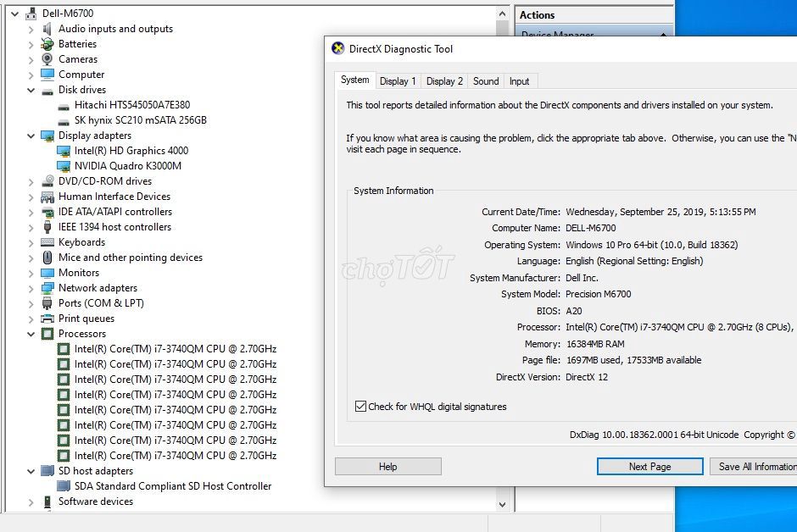The width and height of the screenshot is (797, 532).
Task: Click the Next Page button
Action: pos(650,467)
